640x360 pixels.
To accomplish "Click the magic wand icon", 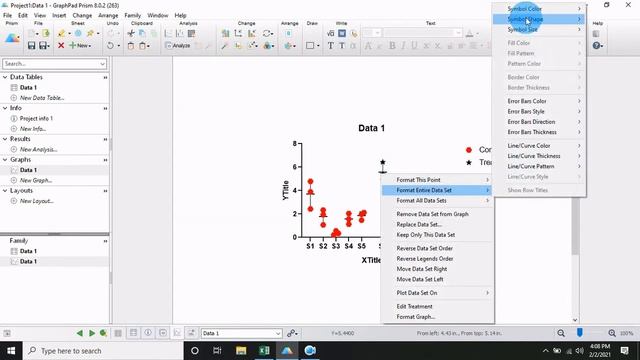I will coord(224,46).
